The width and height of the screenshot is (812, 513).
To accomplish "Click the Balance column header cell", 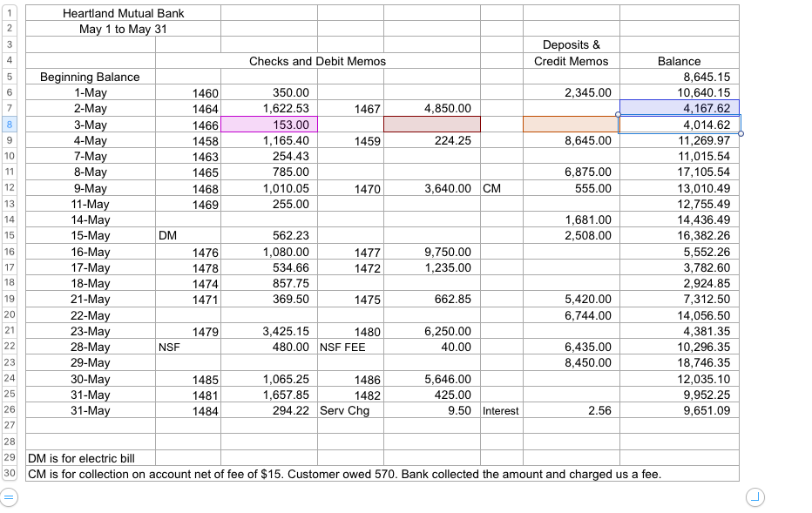I will [x=679, y=61].
